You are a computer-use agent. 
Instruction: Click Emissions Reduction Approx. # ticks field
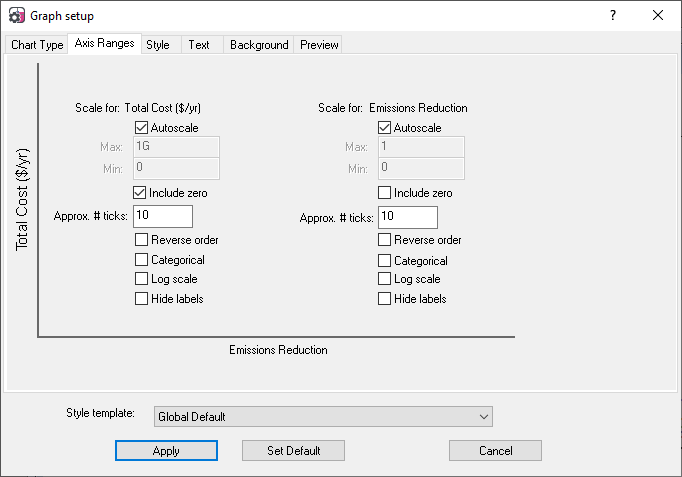coord(408,217)
